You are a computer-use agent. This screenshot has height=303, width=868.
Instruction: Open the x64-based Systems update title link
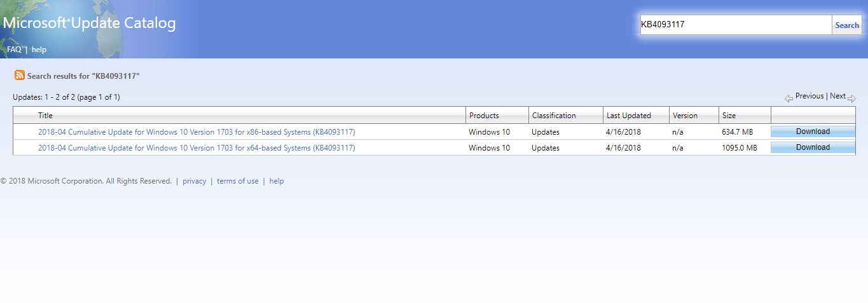(x=196, y=148)
